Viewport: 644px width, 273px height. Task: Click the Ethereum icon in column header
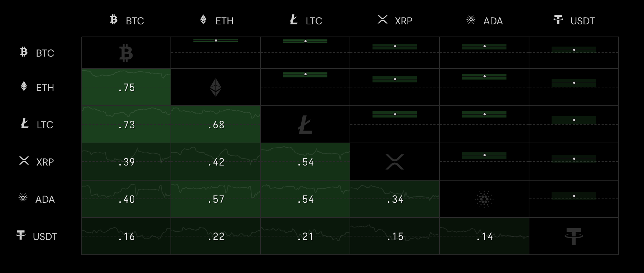pos(203,20)
